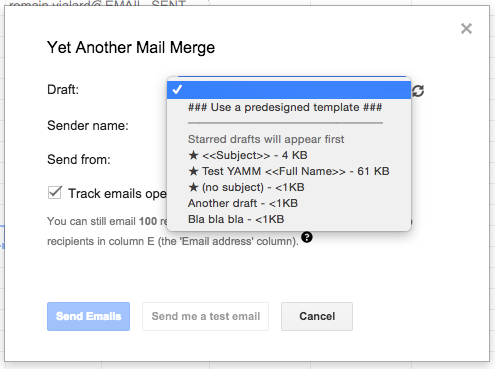Click the star beside Test YAMM draft

(193, 171)
